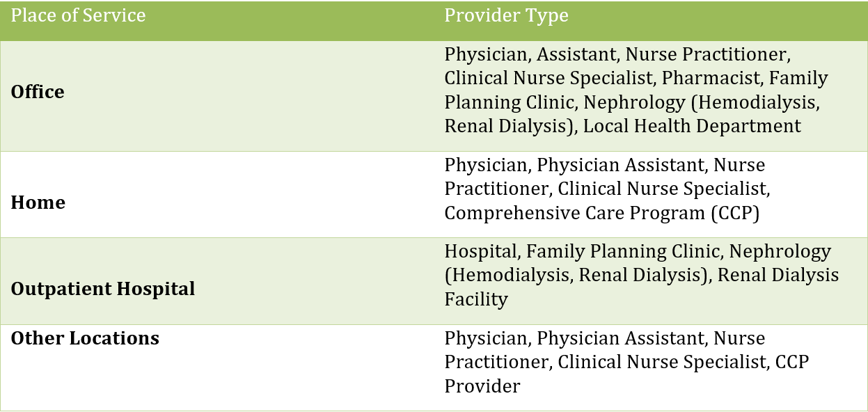Click Clinical Nurse Specialist in Other Locations row

click(x=661, y=363)
